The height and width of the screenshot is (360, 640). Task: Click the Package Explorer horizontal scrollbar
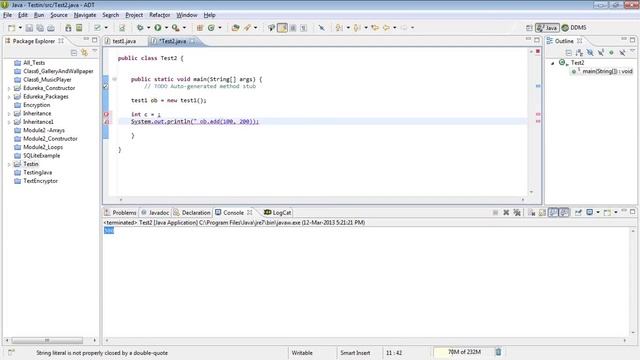[47, 340]
